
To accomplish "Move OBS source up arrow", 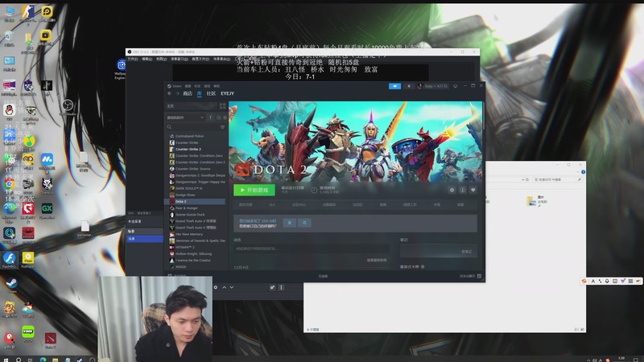I will (x=225, y=287).
